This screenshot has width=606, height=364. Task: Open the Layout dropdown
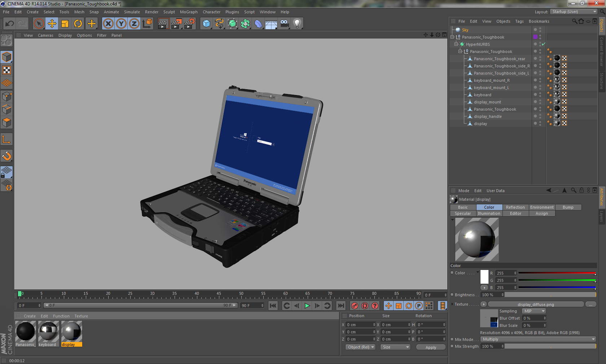coord(574,12)
